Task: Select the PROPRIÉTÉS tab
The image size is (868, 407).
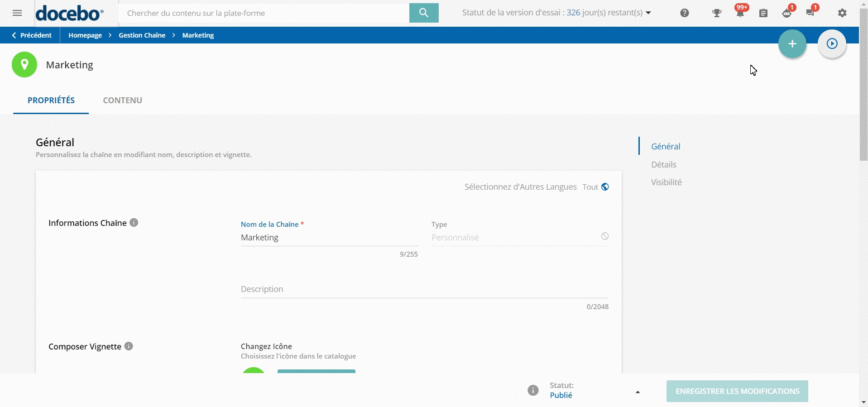Action: (x=51, y=101)
